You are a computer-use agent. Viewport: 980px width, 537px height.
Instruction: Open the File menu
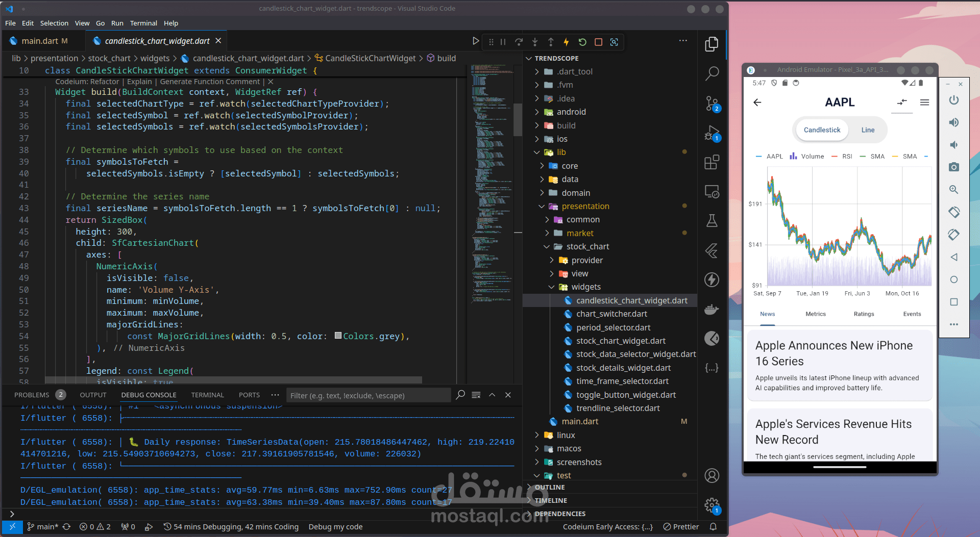[x=10, y=23]
